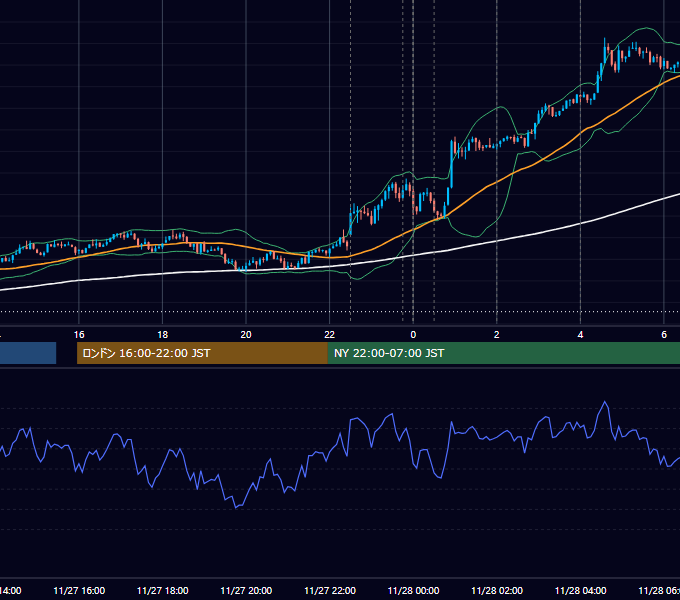
Task: Click the 11/27 16:00 date label
Action: [79, 590]
